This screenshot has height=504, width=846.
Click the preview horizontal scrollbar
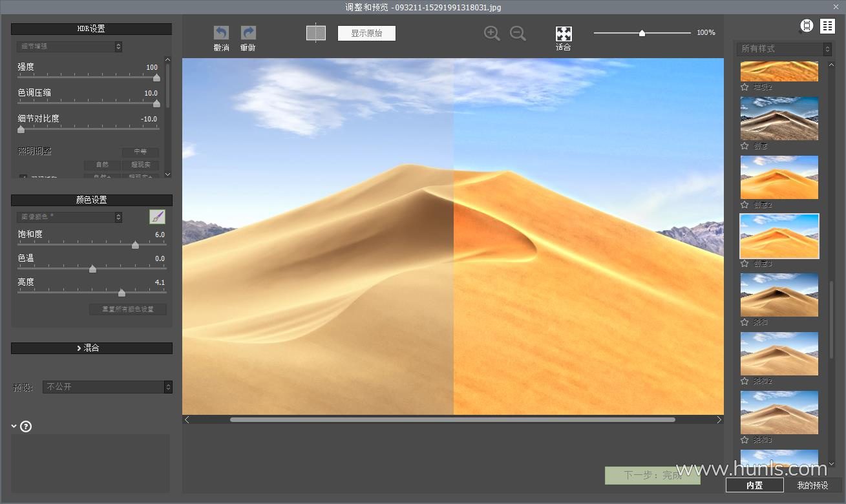[452, 420]
